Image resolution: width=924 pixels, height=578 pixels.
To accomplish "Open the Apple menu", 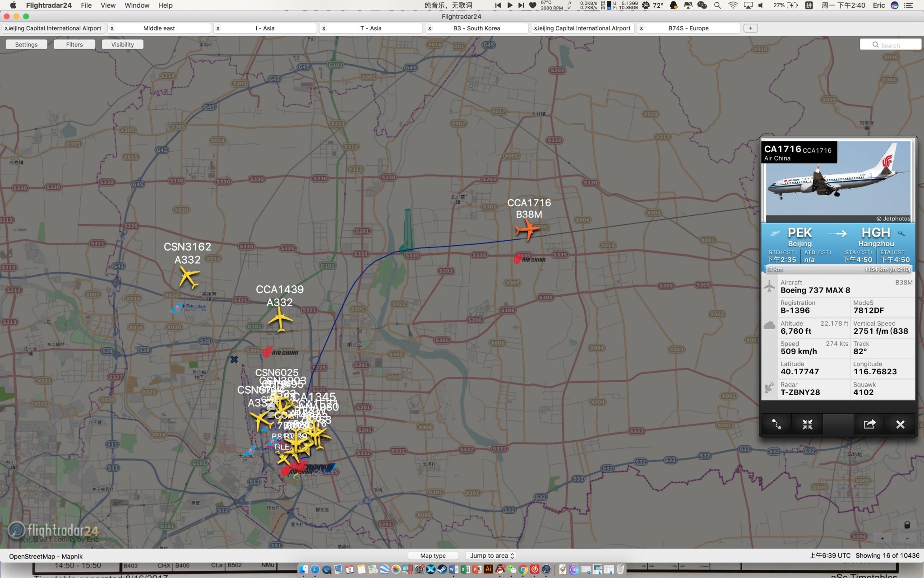I will click(13, 5).
